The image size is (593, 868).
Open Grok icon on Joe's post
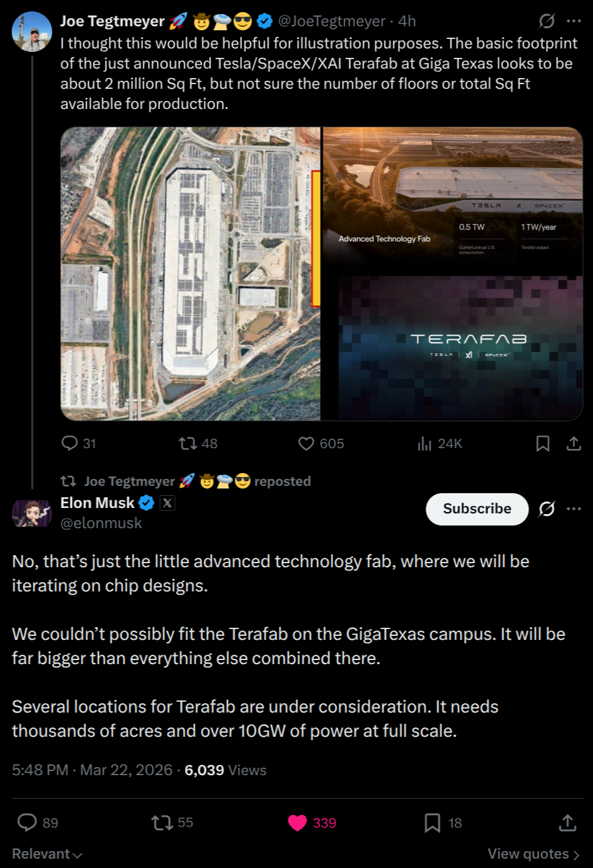pos(547,22)
